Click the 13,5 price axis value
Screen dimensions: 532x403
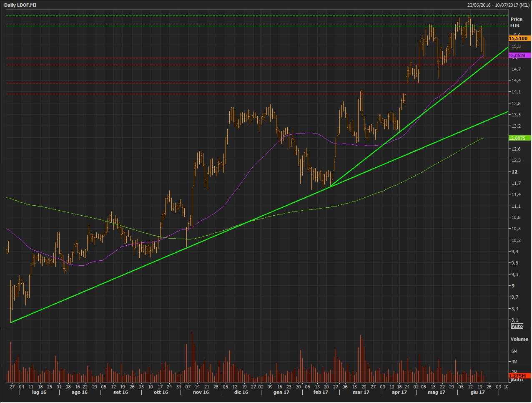(516, 115)
